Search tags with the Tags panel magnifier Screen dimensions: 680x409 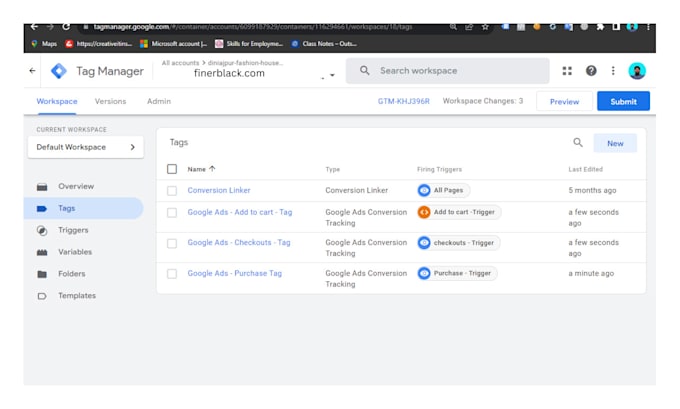pos(578,143)
